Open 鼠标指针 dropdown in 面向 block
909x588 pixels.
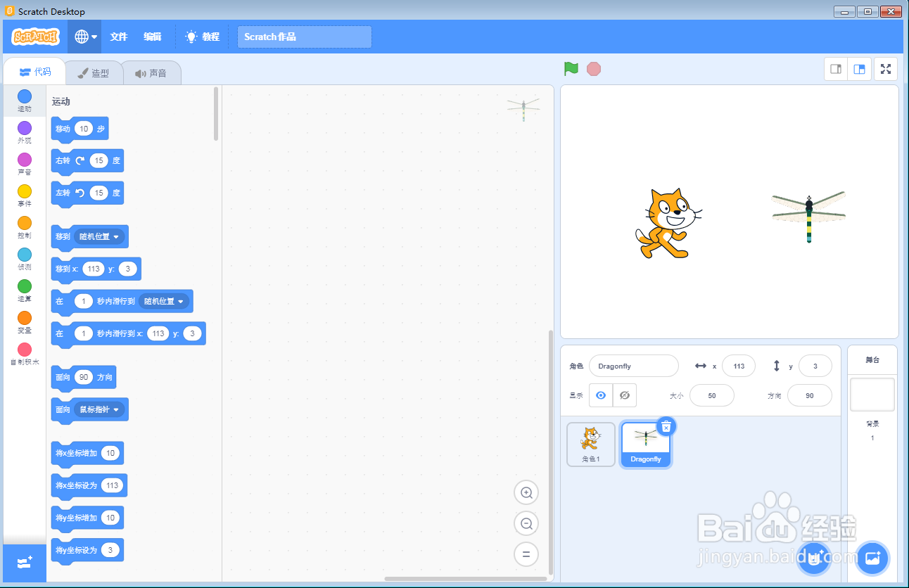98,409
